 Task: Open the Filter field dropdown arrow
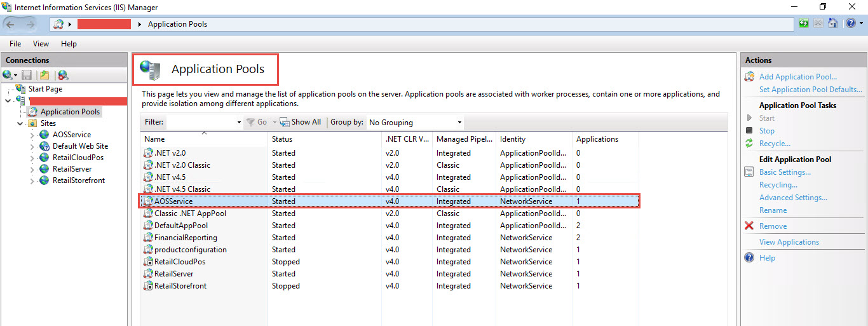click(x=239, y=122)
